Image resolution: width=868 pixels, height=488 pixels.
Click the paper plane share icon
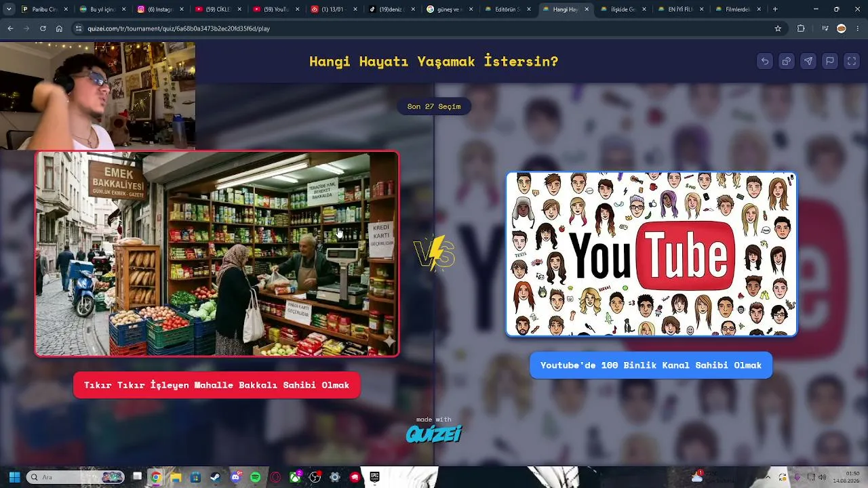tap(808, 61)
